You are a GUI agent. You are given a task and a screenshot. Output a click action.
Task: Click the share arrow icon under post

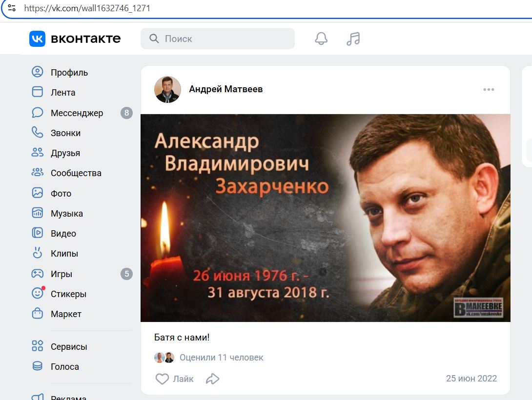coord(213,379)
